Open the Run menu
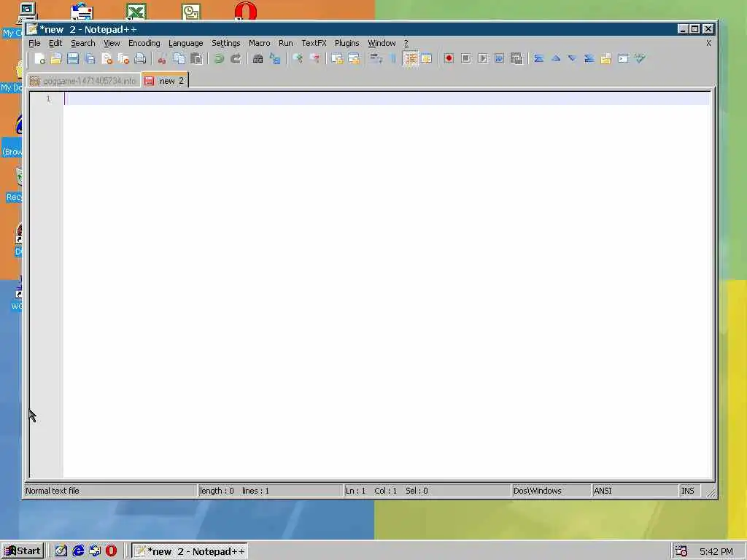Screen dimensions: 747x560 click(x=286, y=43)
